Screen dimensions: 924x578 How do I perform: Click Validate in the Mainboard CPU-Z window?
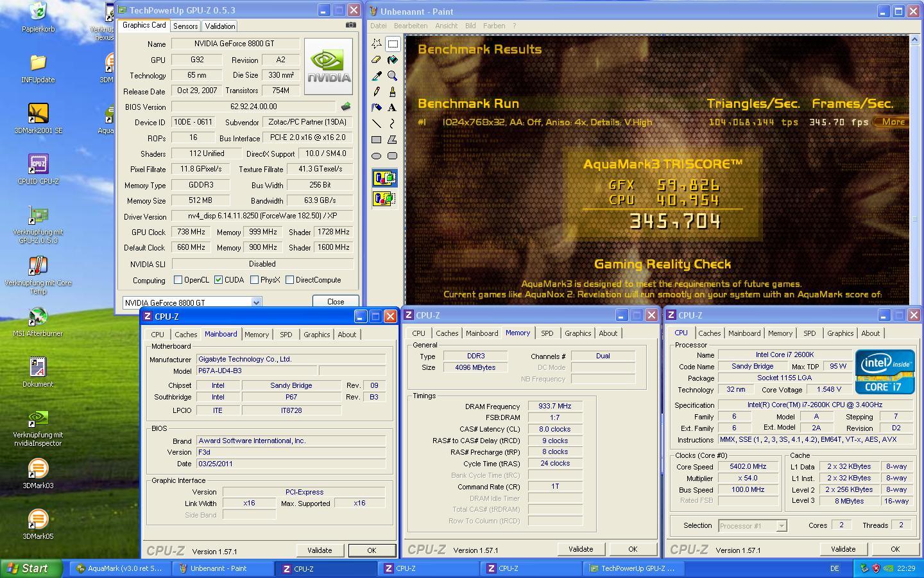(320, 550)
